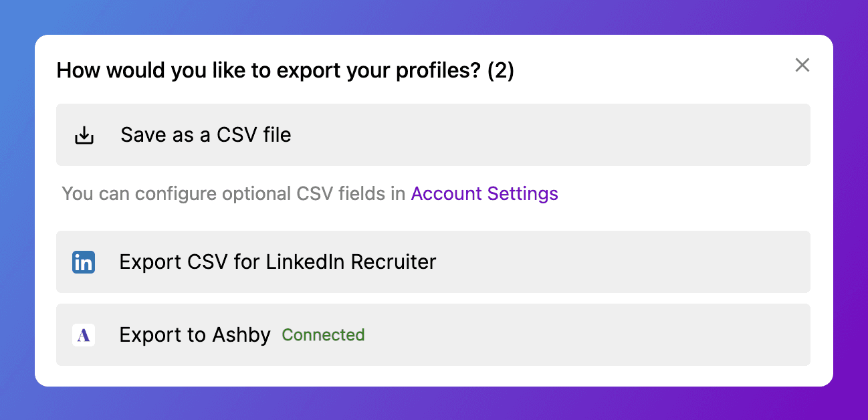Click the download arrow icon

(x=84, y=135)
